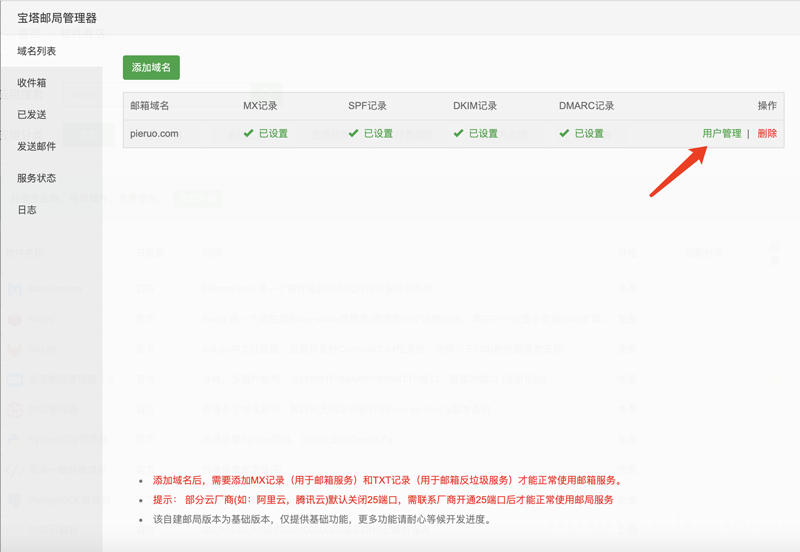Click the green checkmark under MX记录

pos(249,134)
